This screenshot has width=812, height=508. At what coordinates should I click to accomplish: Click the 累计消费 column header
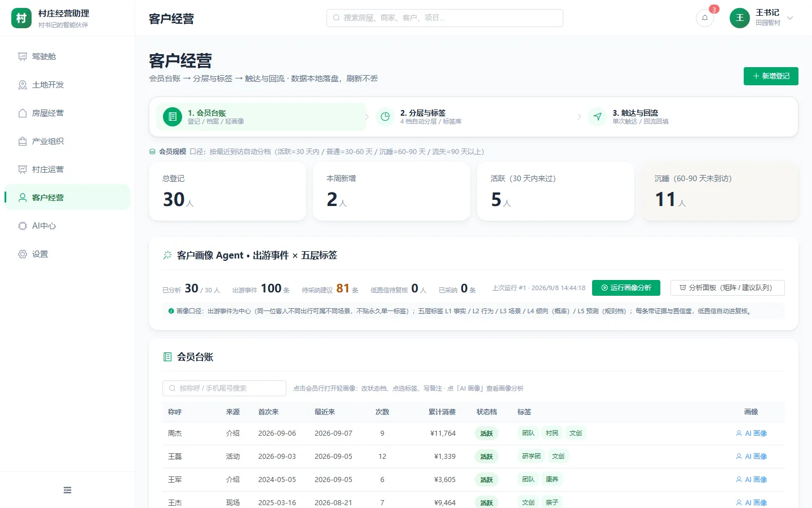coord(442,412)
